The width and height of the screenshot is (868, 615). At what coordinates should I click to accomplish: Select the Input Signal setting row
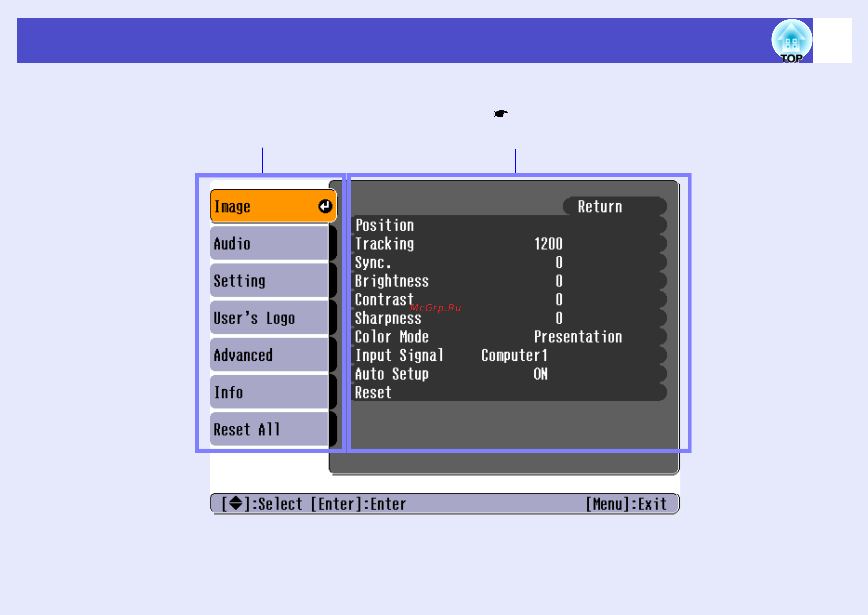tap(509, 355)
